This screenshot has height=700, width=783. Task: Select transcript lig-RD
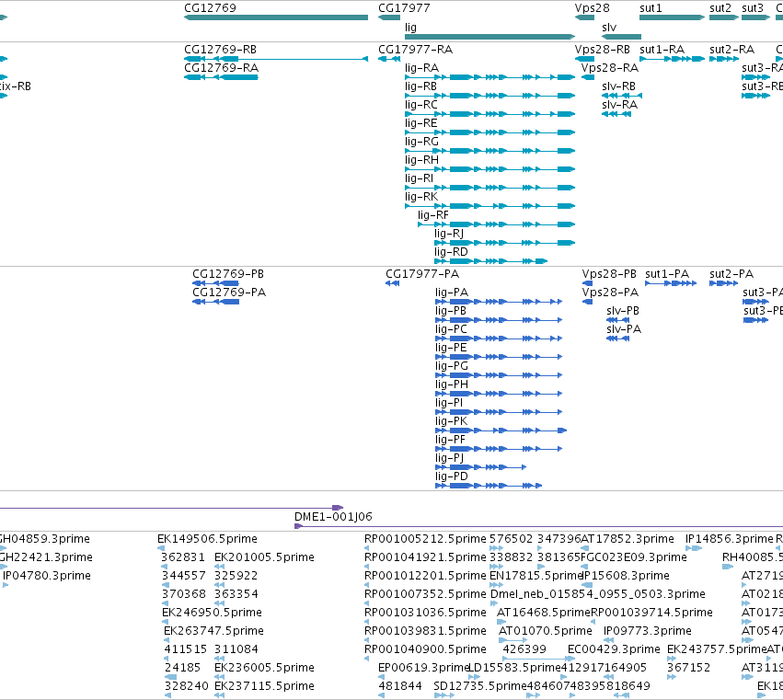coord(491,261)
